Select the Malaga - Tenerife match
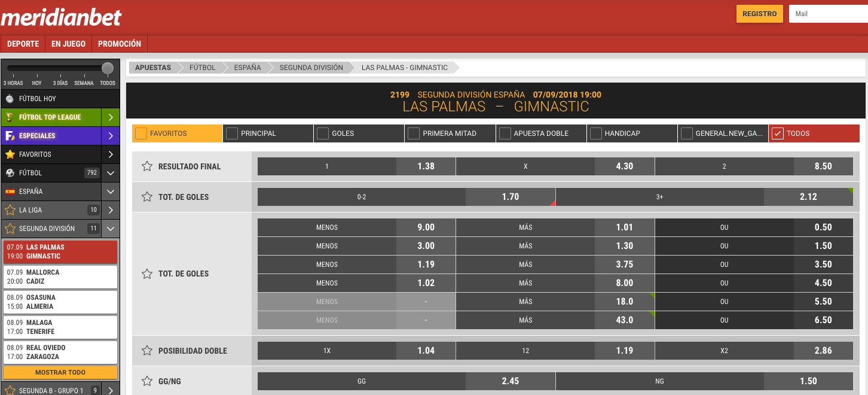The height and width of the screenshot is (395, 868). point(60,327)
